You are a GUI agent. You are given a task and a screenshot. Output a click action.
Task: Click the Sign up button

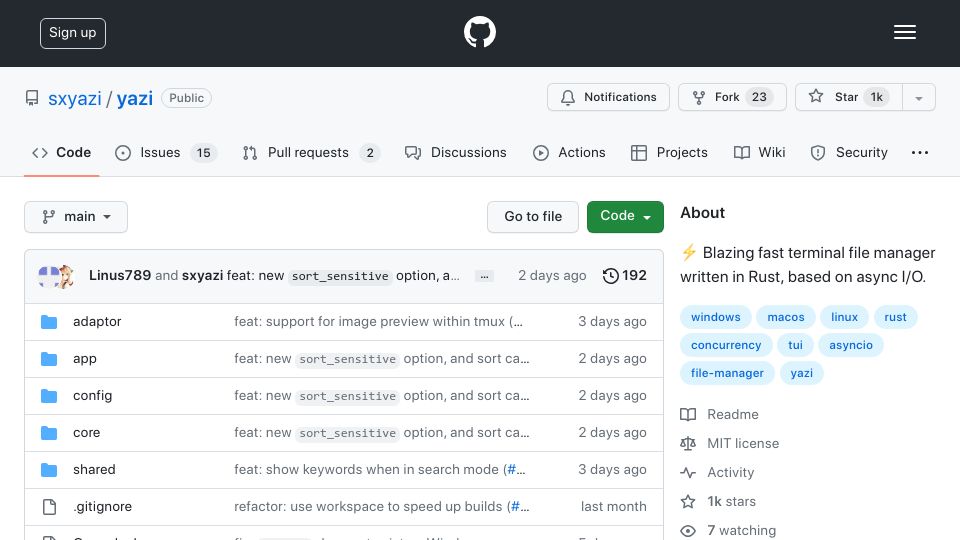point(73,33)
